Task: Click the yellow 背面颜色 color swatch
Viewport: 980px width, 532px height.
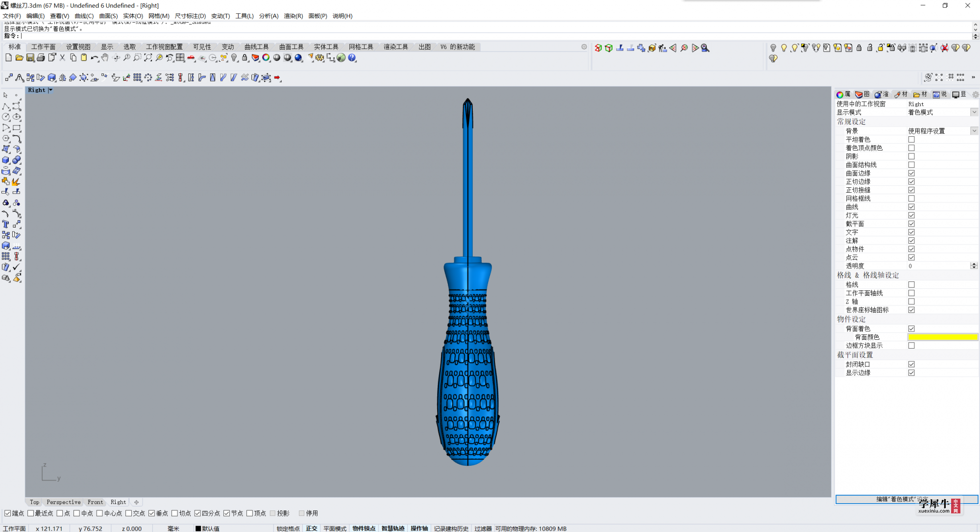Action: coord(943,337)
